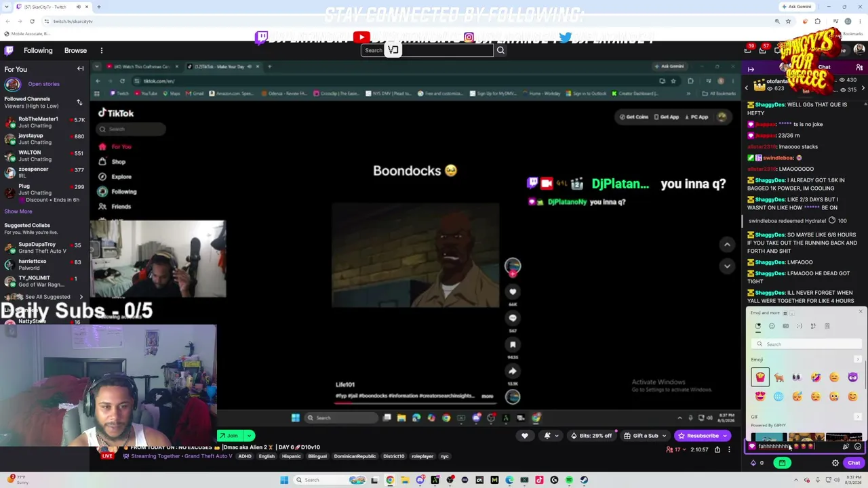Open Steam from the taskbar
Screen dimensions: 868x488
tap(584, 480)
